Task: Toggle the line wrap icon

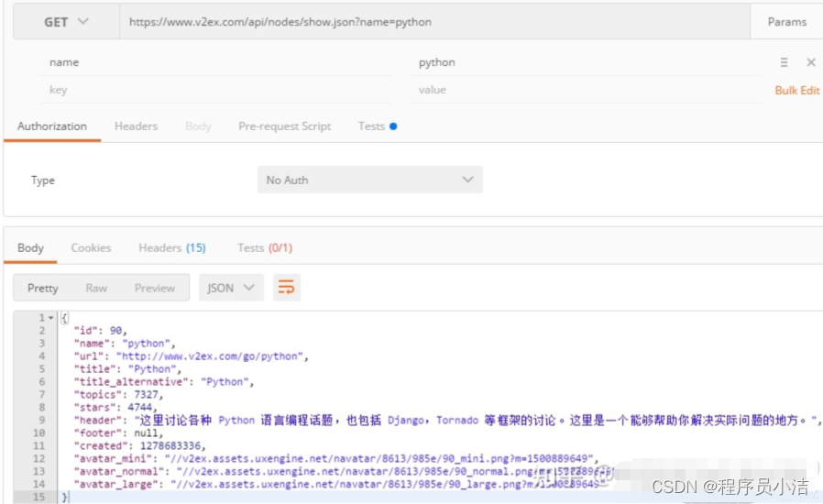Action: tap(287, 288)
